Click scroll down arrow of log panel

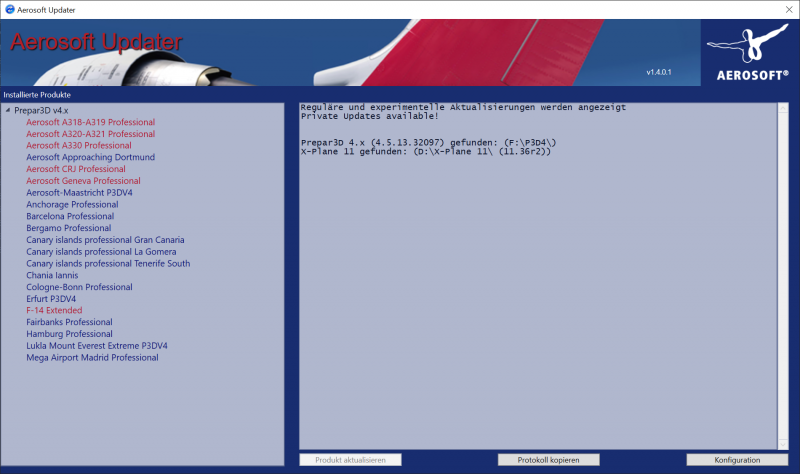pyautogui.click(x=783, y=444)
